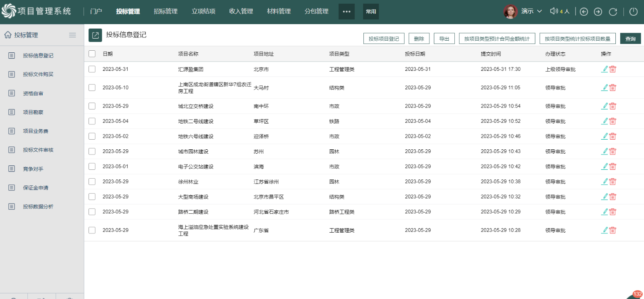Click the edit pencil icon for 徐州林业 row
The width and height of the screenshot is (644, 299).
[605, 181]
